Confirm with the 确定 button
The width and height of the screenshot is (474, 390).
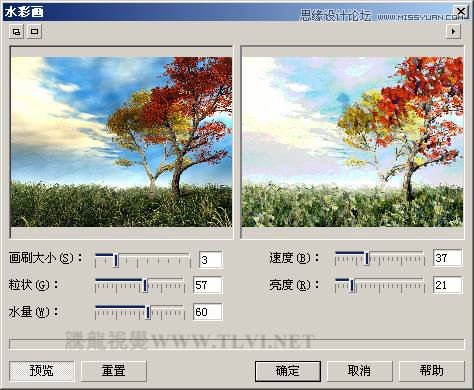click(288, 371)
